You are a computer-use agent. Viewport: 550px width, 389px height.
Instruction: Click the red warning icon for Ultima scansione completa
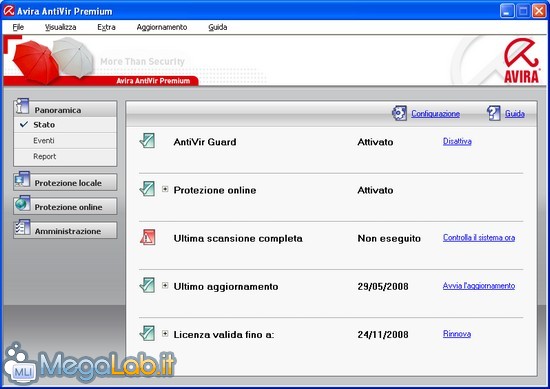tap(148, 237)
